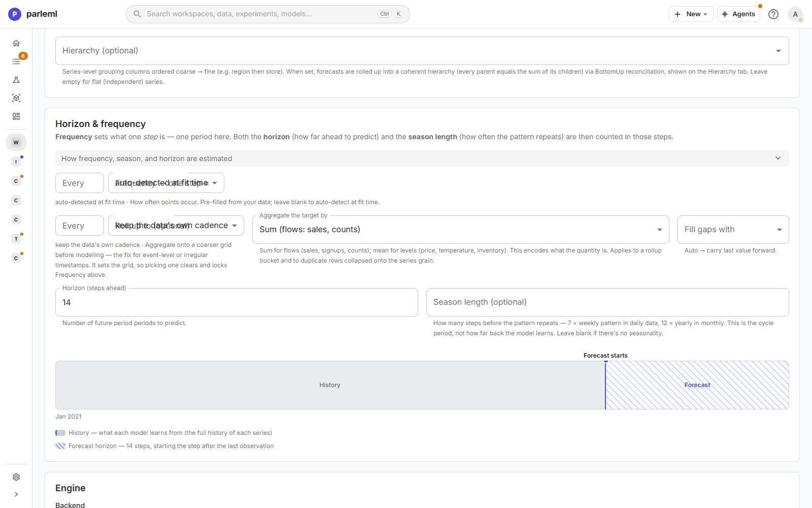This screenshot has height=508, width=812.
Task: Click the search magnifier icon
Action: point(137,14)
